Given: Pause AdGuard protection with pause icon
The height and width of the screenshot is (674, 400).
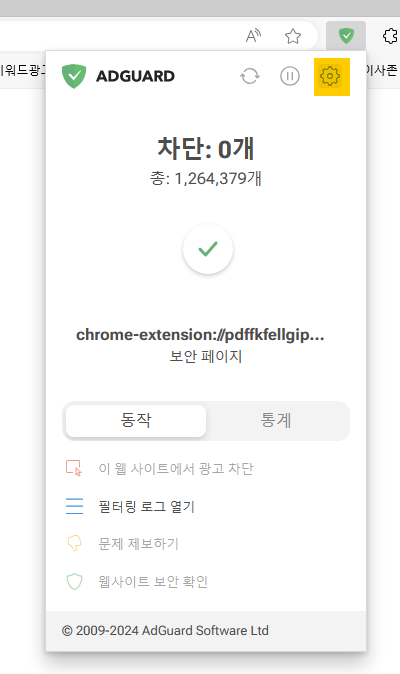Looking at the screenshot, I should [x=290, y=76].
